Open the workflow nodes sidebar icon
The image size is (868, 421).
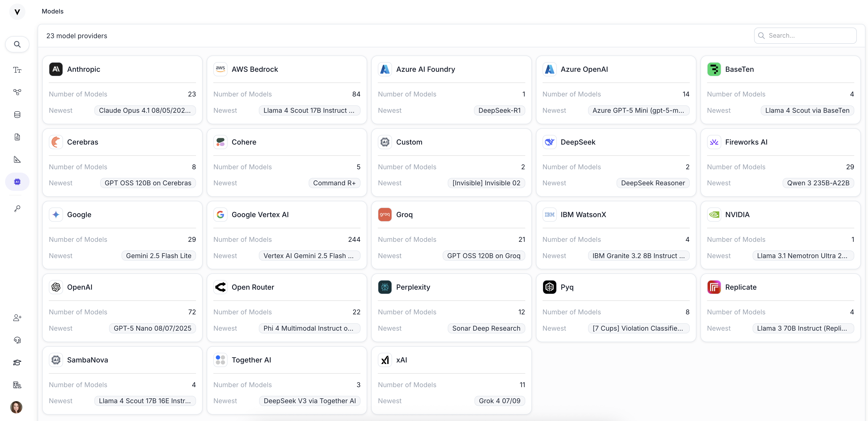(x=17, y=92)
